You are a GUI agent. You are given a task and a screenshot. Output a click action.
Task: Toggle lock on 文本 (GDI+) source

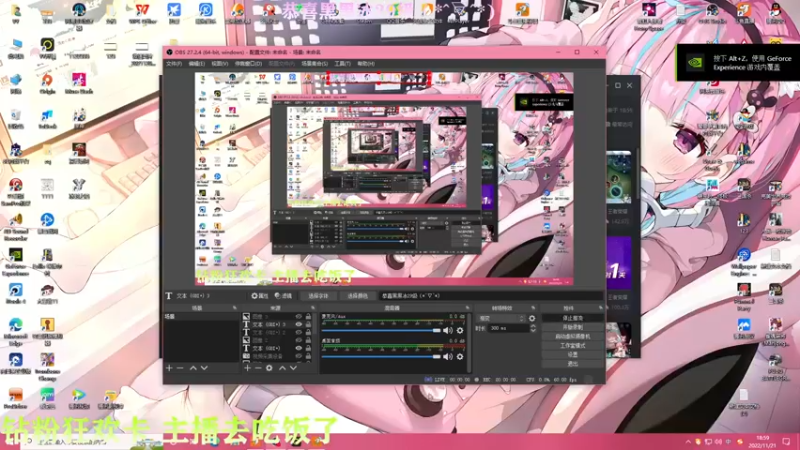[308, 348]
